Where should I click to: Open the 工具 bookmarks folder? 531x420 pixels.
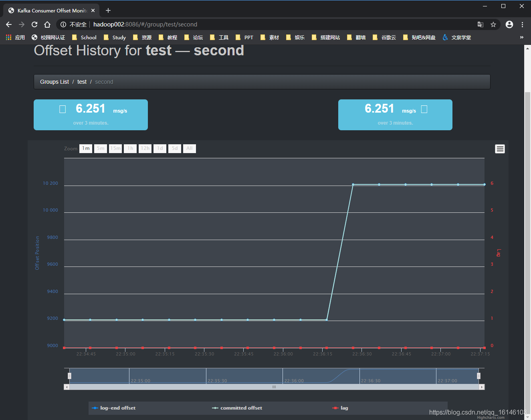tap(219, 37)
